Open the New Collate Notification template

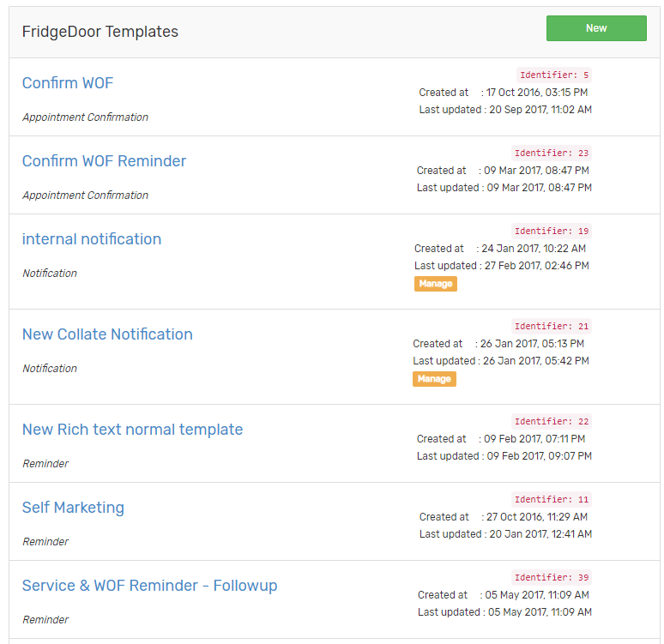click(107, 334)
